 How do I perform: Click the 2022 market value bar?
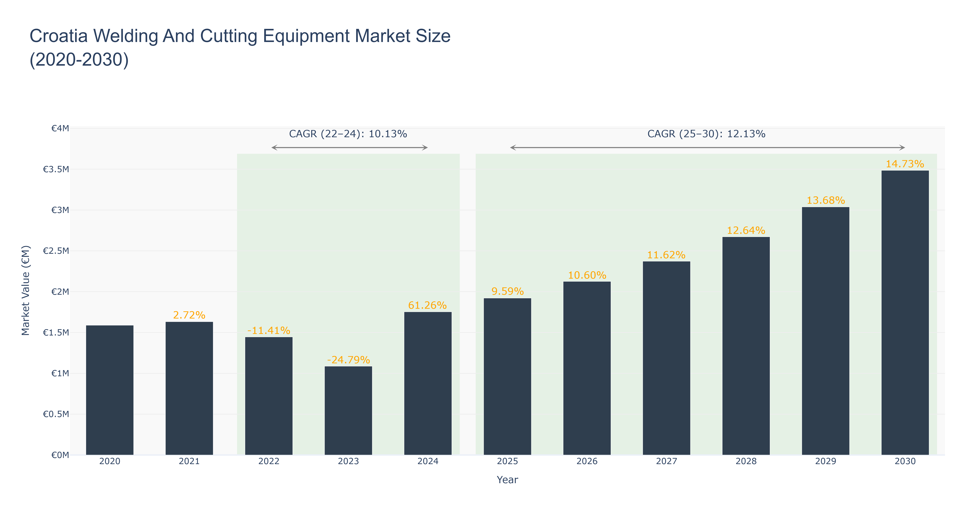click(269, 396)
